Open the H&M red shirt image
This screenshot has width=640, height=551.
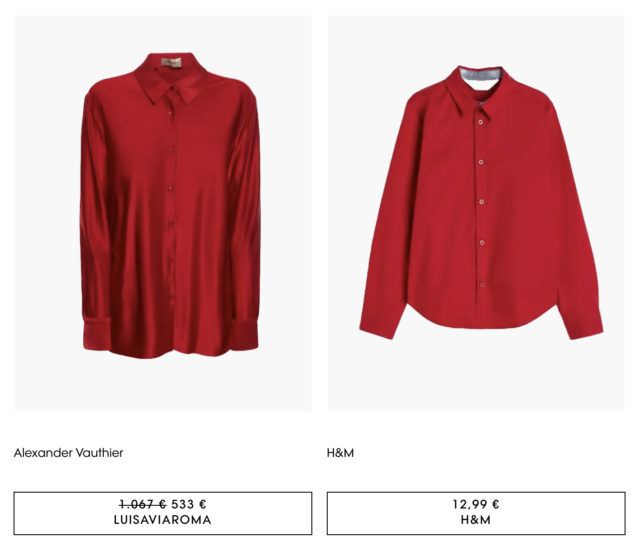[x=476, y=213]
